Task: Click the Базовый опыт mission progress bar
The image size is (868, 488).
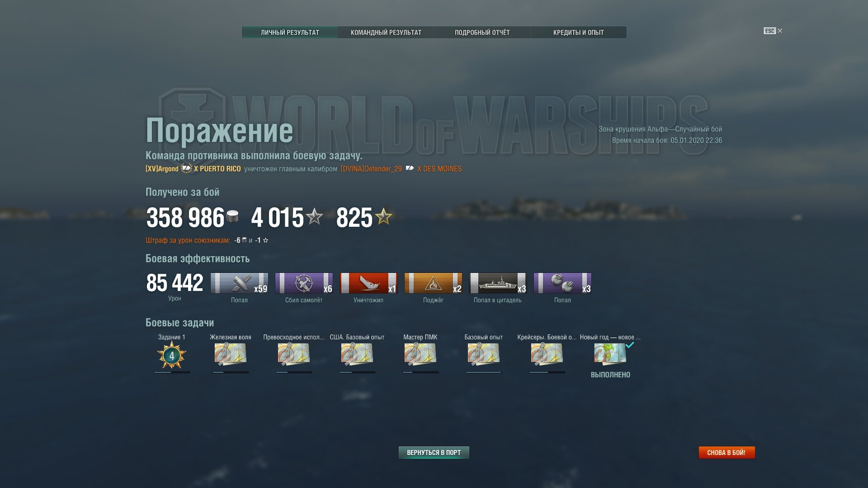Action: 484,372
